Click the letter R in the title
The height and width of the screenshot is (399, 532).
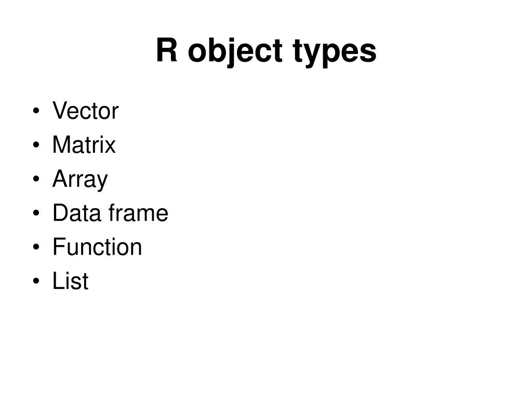(x=167, y=50)
